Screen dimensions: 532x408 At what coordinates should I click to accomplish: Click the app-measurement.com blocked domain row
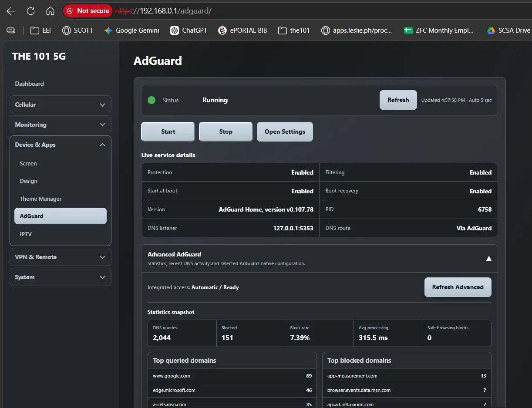(x=407, y=376)
